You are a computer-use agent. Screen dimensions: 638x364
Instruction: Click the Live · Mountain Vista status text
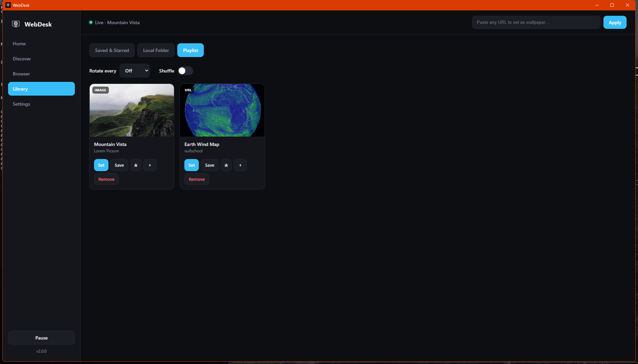tap(117, 22)
